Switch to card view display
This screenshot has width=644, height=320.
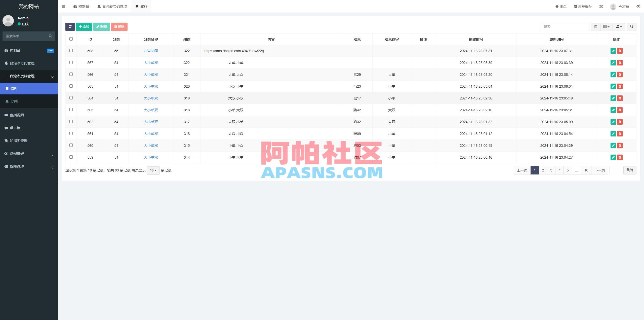click(595, 26)
